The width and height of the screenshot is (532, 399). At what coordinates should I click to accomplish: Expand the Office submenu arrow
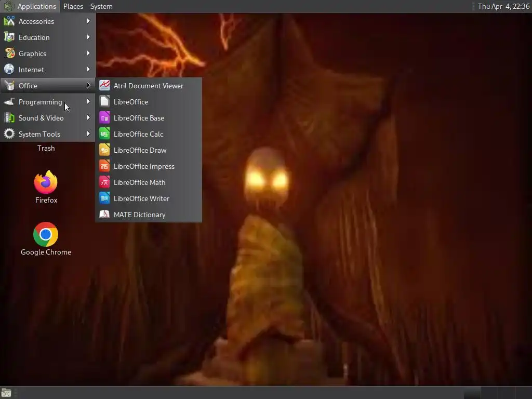tap(88, 86)
